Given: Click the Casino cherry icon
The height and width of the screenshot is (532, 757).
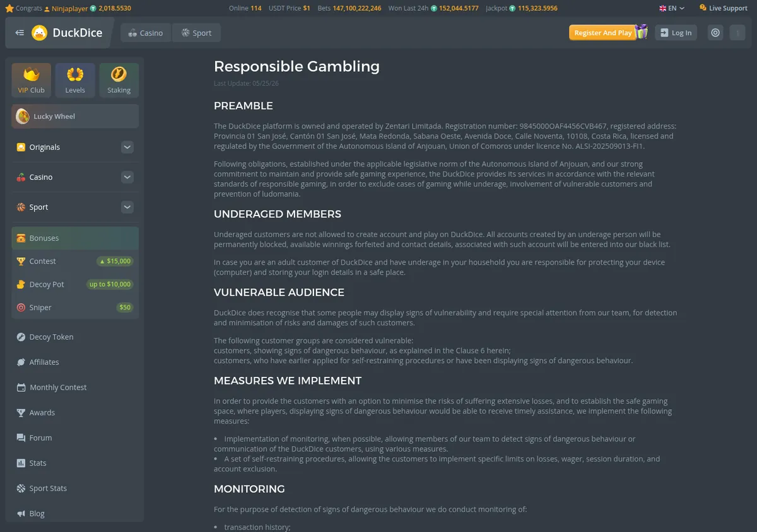Looking at the screenshot, I should pos(21,177).
